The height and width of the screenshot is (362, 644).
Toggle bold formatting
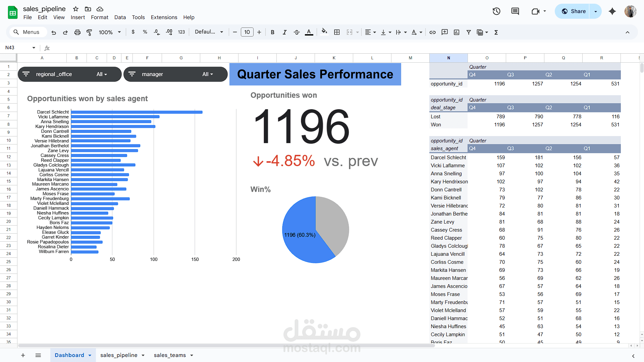(x=272, y=32)
